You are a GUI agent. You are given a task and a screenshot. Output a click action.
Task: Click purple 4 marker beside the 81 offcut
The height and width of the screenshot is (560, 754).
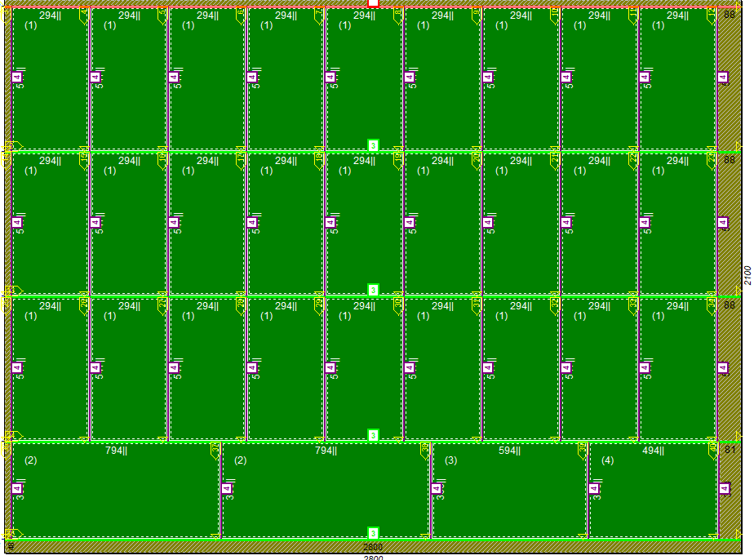[724, 489]
